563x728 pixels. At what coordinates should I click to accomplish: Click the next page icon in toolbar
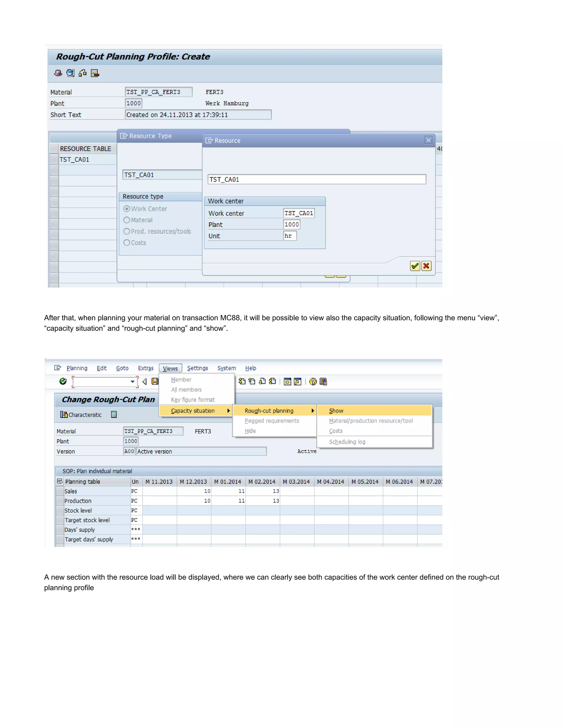pyautogui.click(x=263, y=381)
